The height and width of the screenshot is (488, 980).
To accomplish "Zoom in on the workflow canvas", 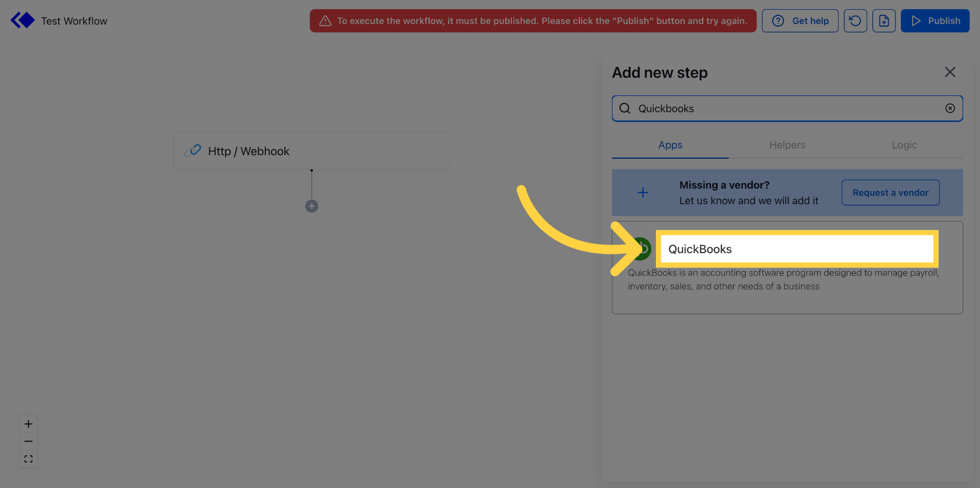I will point(28,424).
